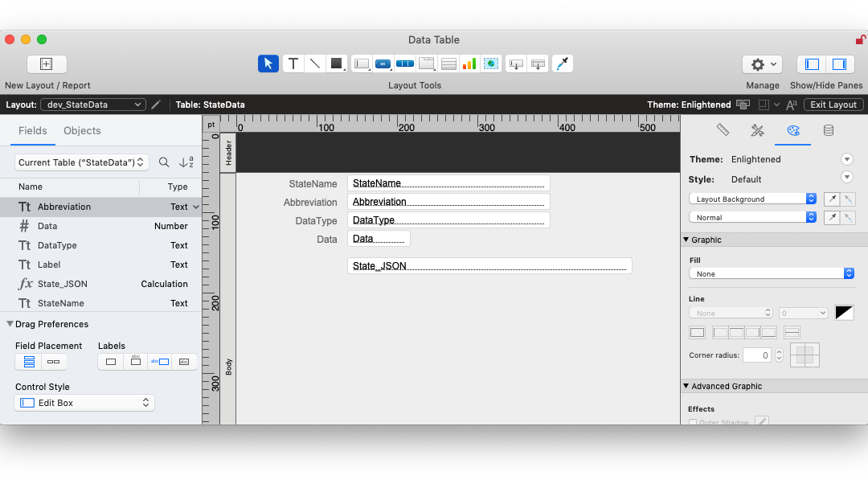The image size is (868, 484).
Task: Select the Line tool
Action: (x=314, y=64)
